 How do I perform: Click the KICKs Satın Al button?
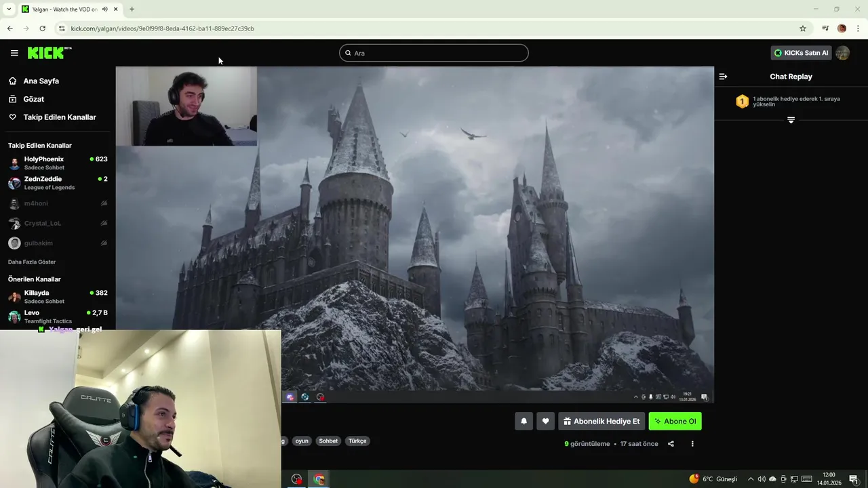coord(801,53)
